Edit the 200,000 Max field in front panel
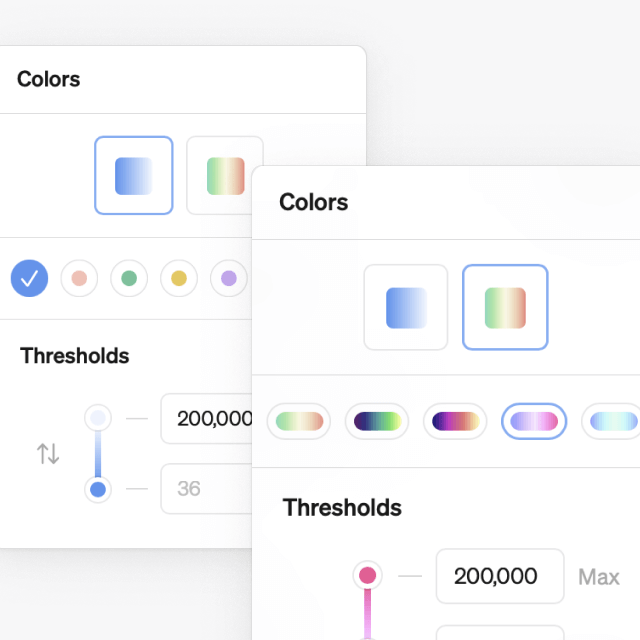The height and width of the screenshot is (640, 640). [x=500, y=576]
